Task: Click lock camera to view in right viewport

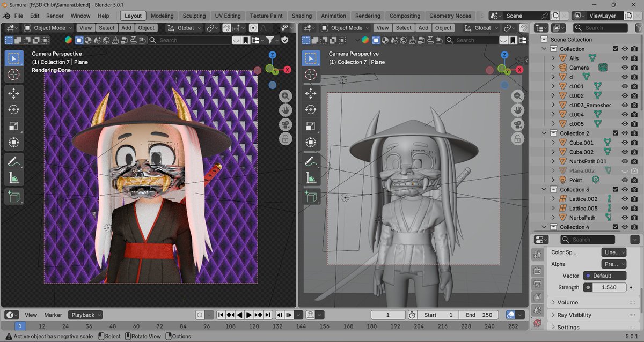Action: tap(517, 139)
